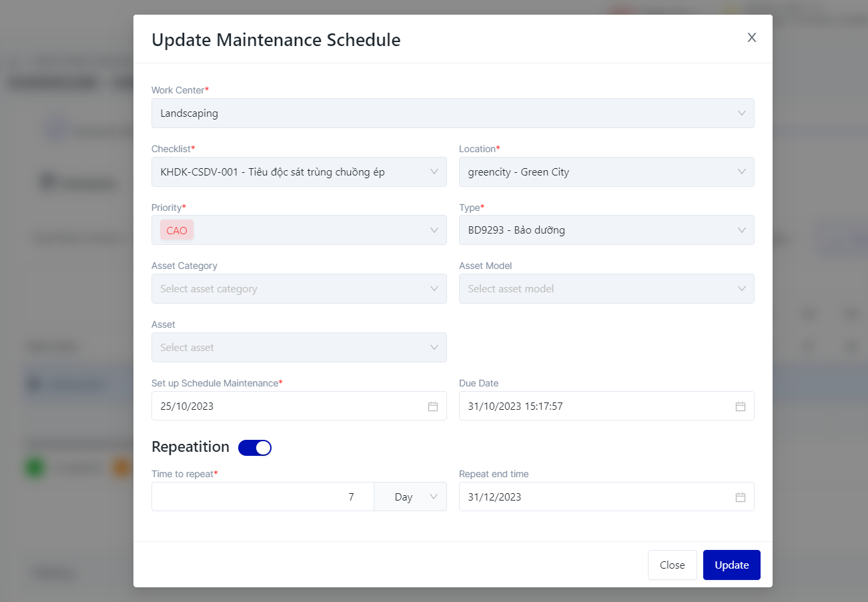Click the Time to repeat number field
Viewport: 868px width, 602px height.
262,497
